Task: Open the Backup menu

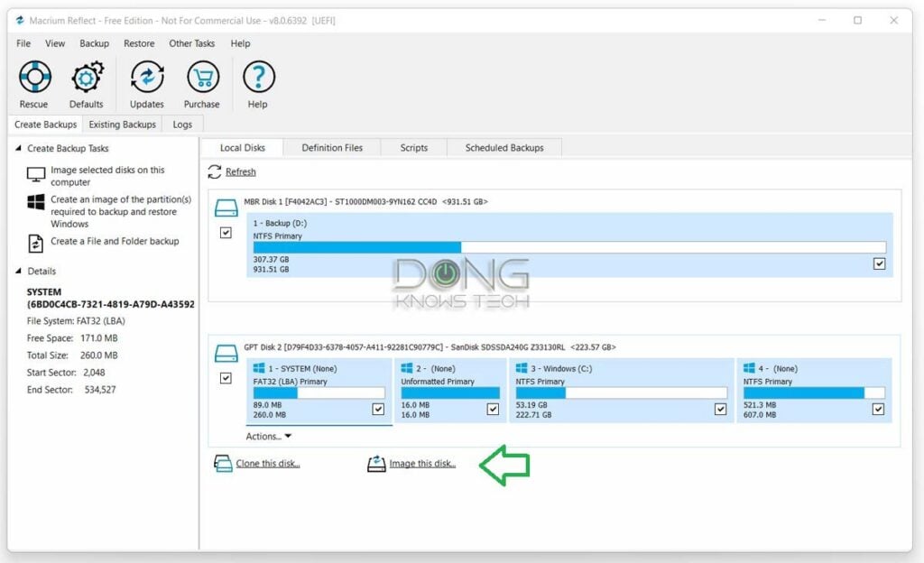Action: point(94,43)
